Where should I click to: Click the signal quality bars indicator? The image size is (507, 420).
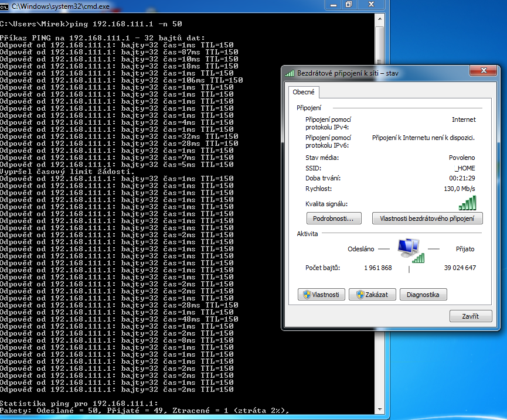(x=467, y=203)
